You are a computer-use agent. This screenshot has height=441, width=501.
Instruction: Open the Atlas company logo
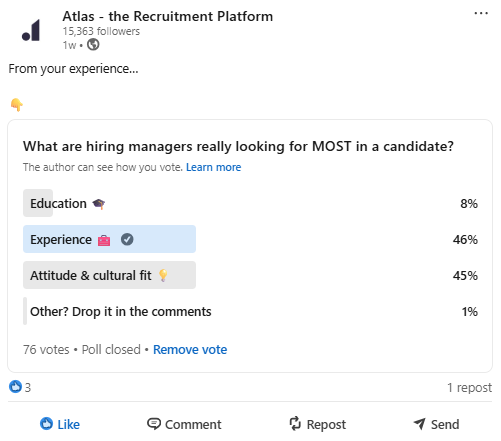click(x=31, y=30)
